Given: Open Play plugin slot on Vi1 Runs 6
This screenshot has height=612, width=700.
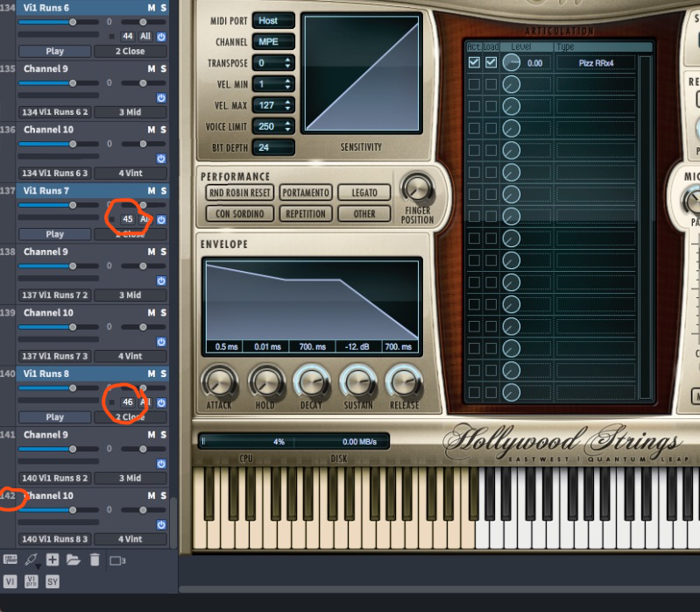Looking at the screenshot, I should (x=55, y=52).
